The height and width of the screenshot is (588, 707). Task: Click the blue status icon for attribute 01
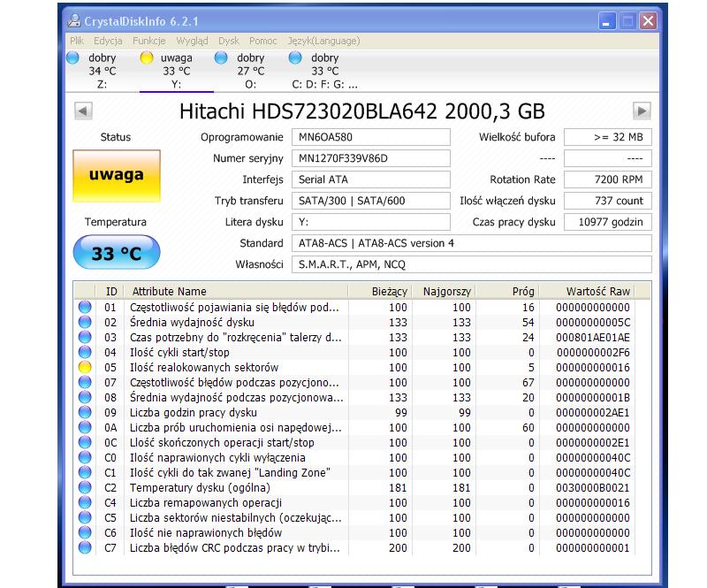(x=85, y=308)
